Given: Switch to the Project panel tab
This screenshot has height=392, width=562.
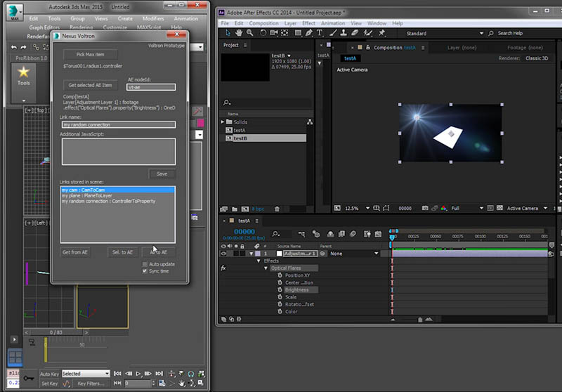Looking at the screenshot, I should pos(231,45).
